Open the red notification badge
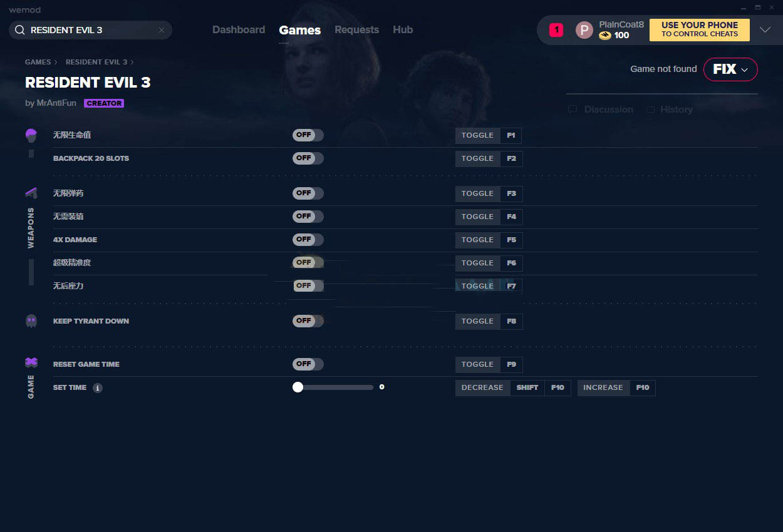 point(556,29)
